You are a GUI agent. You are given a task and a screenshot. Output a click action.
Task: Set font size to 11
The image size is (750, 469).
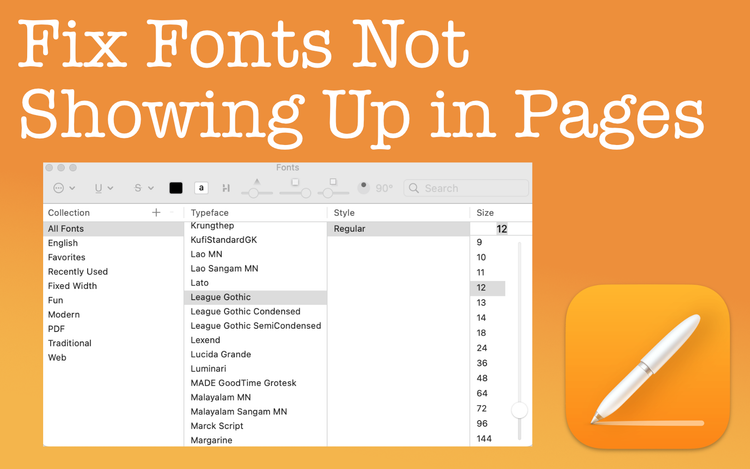(x=487, y=273)
